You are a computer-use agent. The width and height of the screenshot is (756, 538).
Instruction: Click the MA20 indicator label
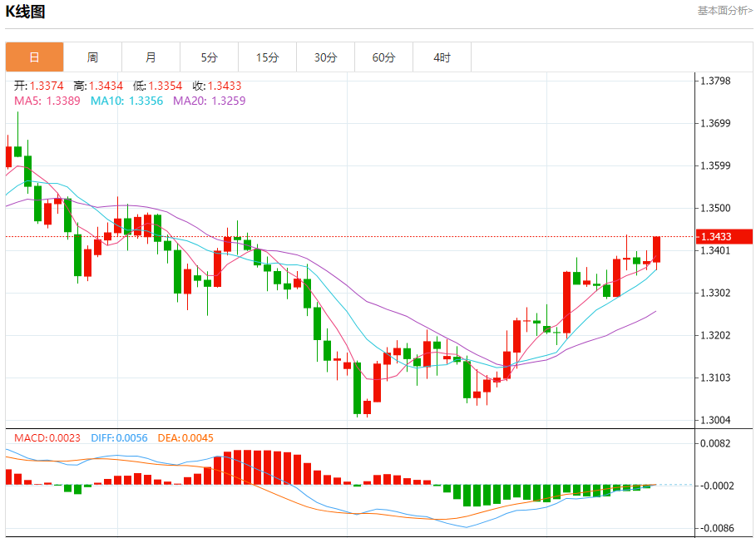(209, 101)
